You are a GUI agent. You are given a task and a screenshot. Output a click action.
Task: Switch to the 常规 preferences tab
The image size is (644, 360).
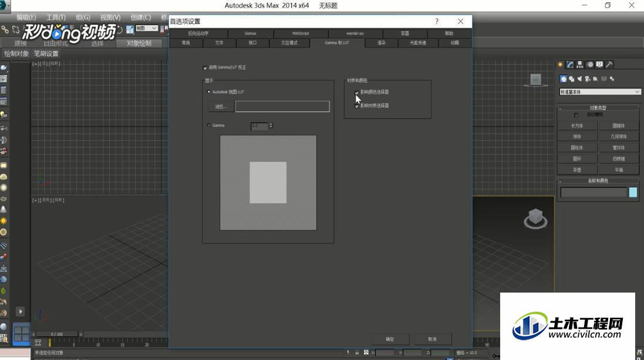[186, 43]
